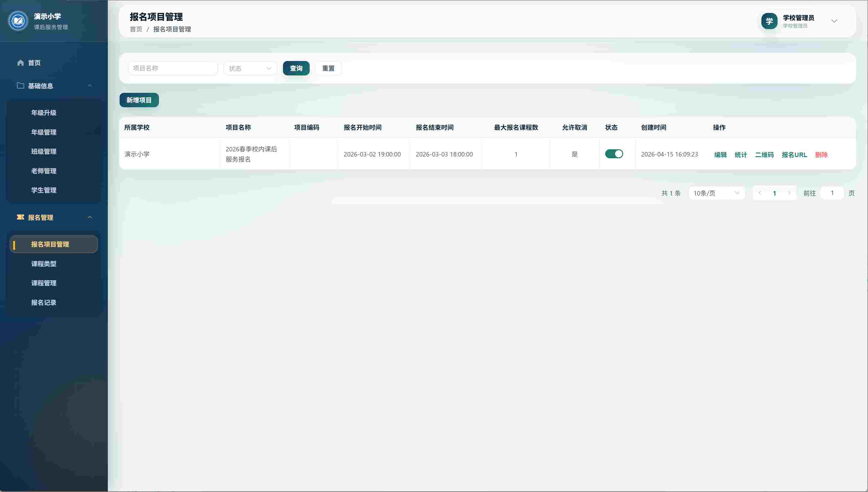Viewport: 868px width, 492px height.
Task: Open 年级管理 menu item
Action: pyautogui.click(x=44, y=132)
